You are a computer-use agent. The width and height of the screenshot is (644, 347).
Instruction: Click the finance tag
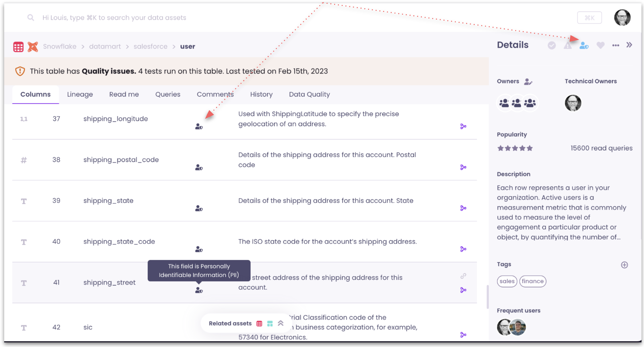[533, 281]
